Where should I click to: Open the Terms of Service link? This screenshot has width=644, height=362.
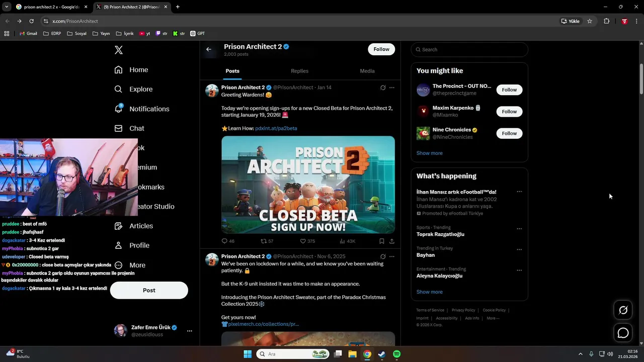tap(430, 310)
